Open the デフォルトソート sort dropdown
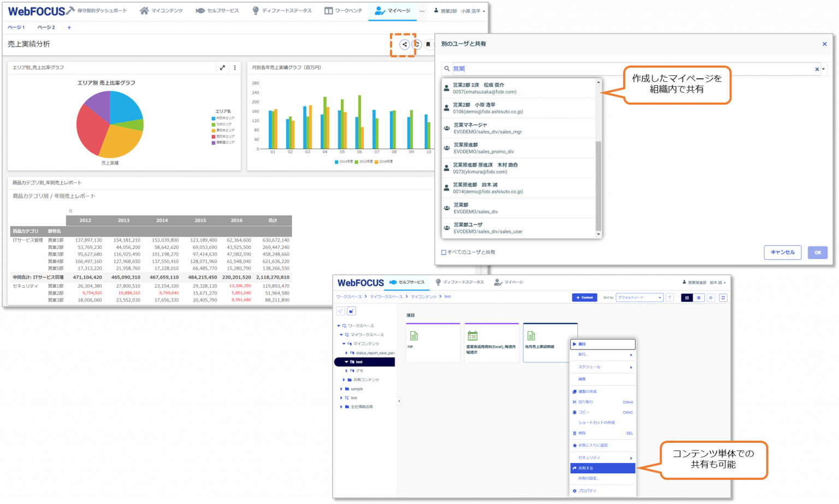 [x=639, y=298]
